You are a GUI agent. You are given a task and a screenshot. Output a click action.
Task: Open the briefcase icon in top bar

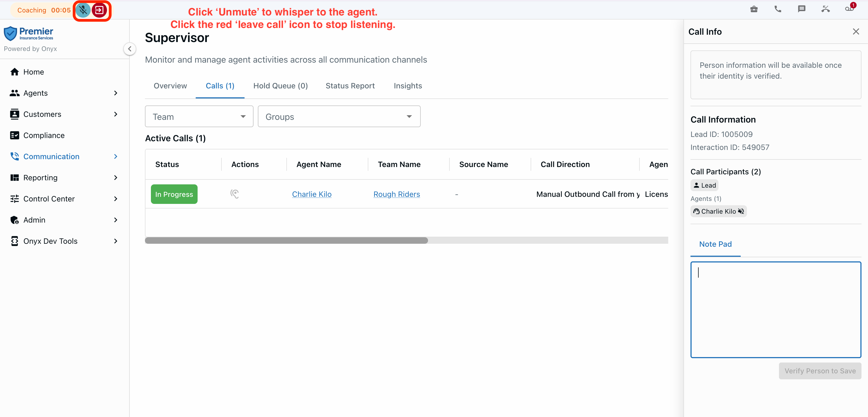pos(754,9)
